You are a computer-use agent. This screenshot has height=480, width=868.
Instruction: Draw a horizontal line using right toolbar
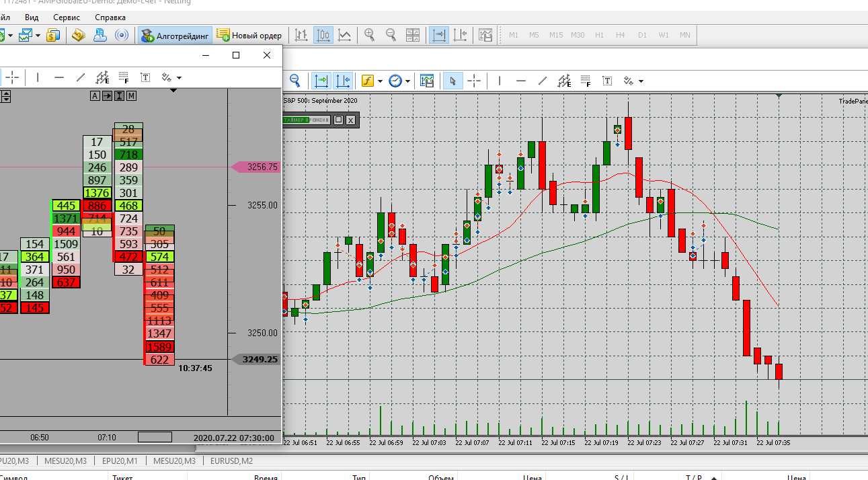point(520,81)
